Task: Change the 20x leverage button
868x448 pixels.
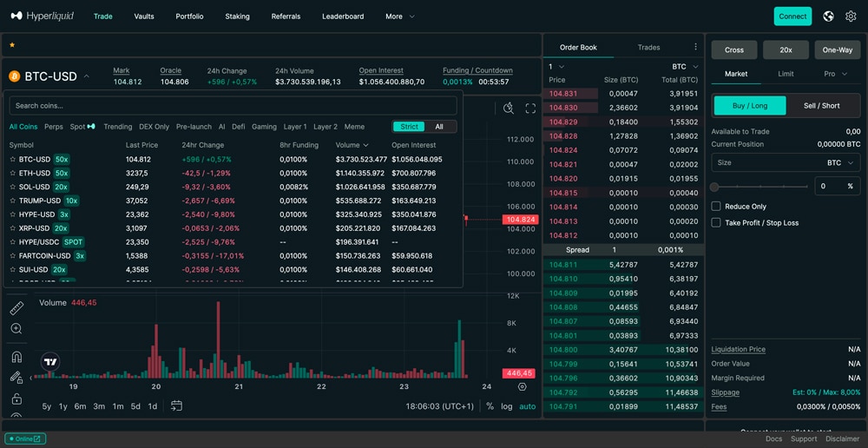Action: coord(786,49)
